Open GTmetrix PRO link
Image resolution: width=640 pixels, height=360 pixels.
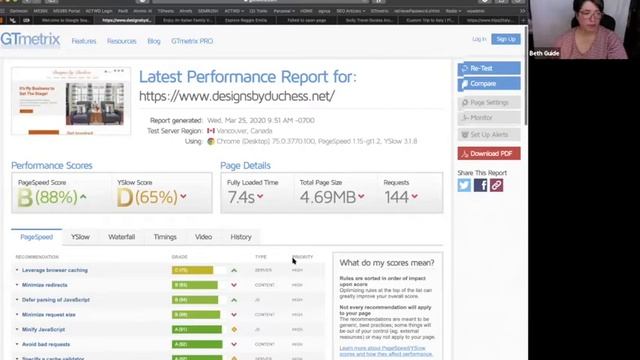[x=192, y=41]
